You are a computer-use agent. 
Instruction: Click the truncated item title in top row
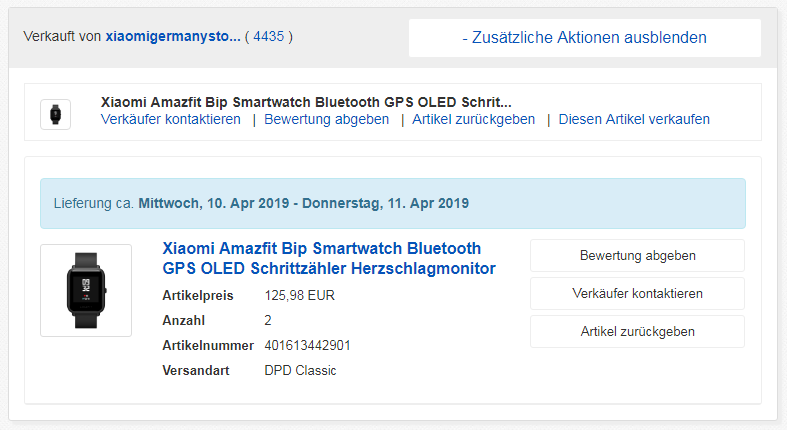tap(306, 102)
